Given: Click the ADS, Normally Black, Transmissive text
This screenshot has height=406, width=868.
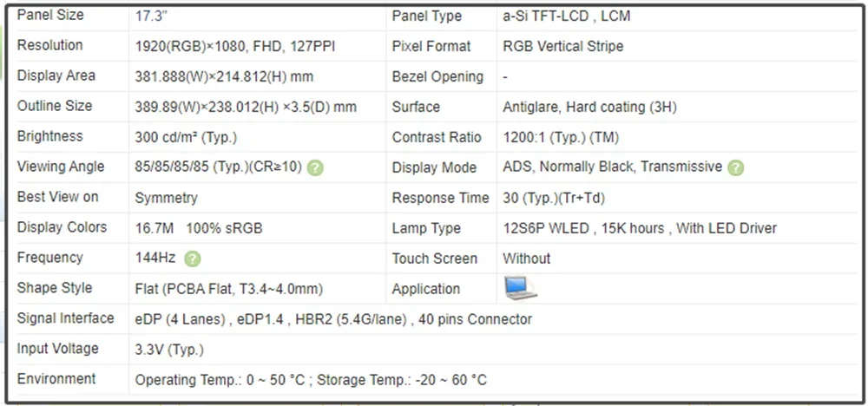Looking at the screenshot, I should [612, 167].
